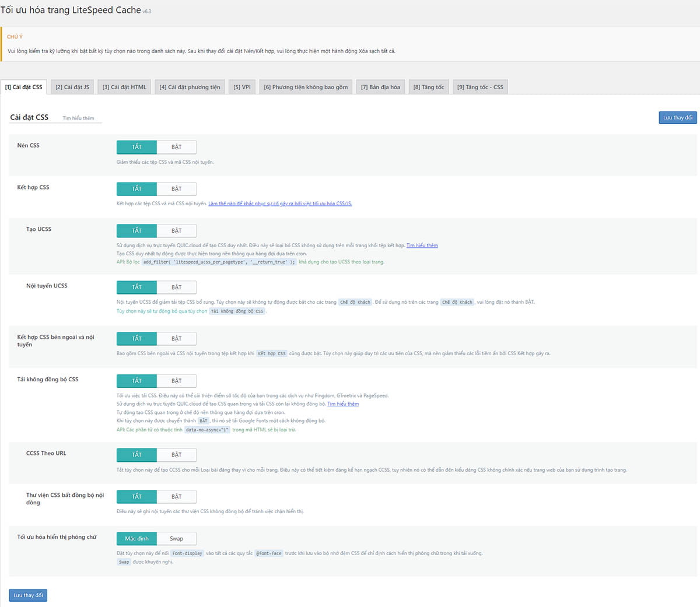Open Tìm hiểu thêm link under Tạo UCSS
The width and height of the screenshot is (700, 607).
click(422, 245)
